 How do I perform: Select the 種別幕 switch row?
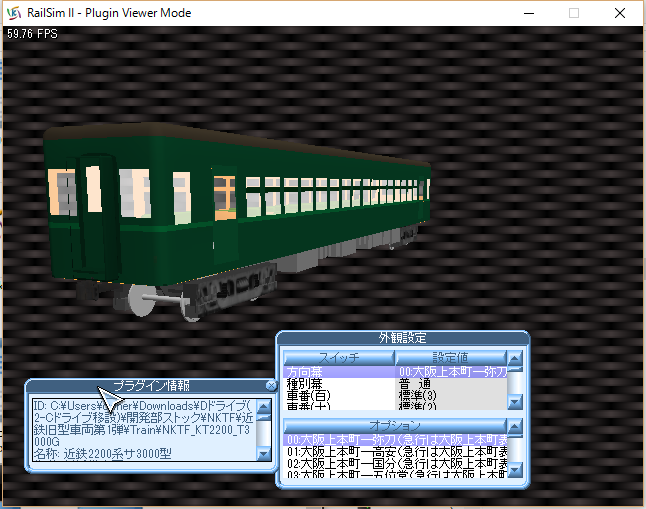click(396, 384)
